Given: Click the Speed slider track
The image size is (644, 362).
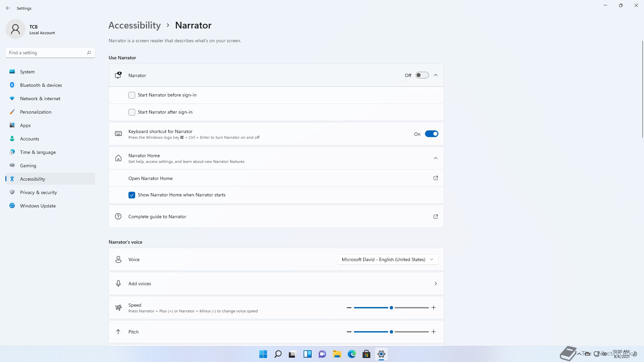Looking at the screenshot, I should click(x=391, y=308).
